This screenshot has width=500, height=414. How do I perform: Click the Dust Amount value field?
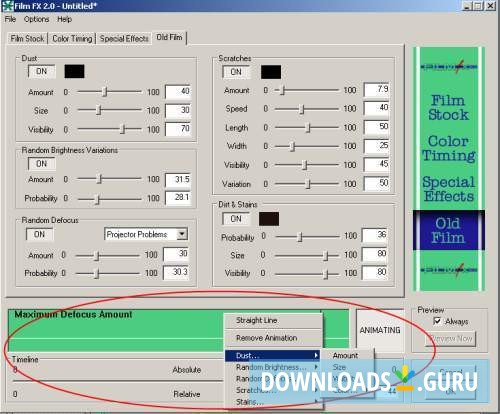point(178,92)
